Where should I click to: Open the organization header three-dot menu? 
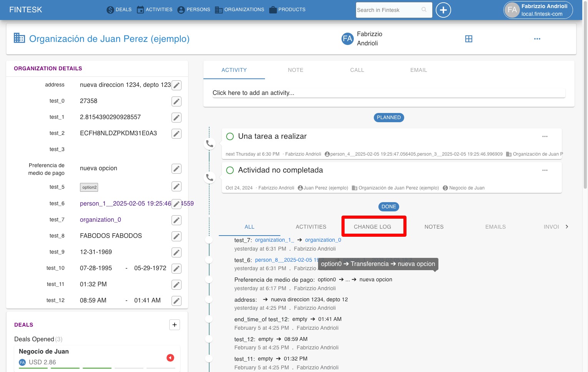click(x=537, y=39)
